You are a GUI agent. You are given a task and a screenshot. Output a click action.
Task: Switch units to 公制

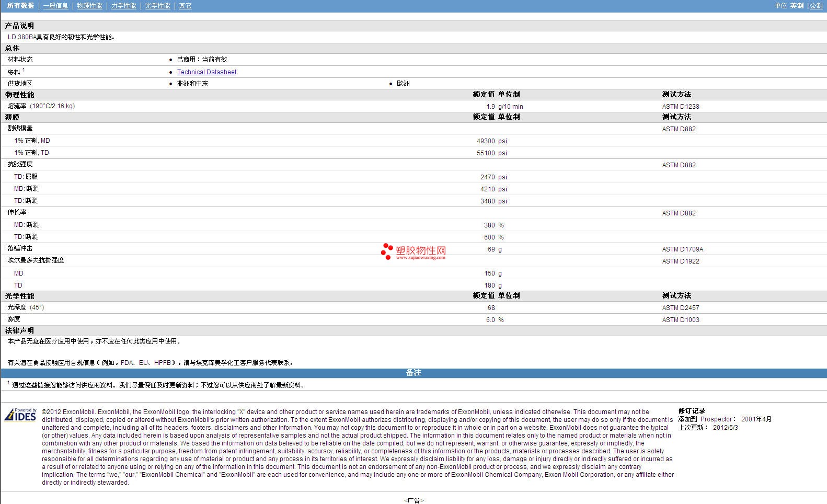816,6
